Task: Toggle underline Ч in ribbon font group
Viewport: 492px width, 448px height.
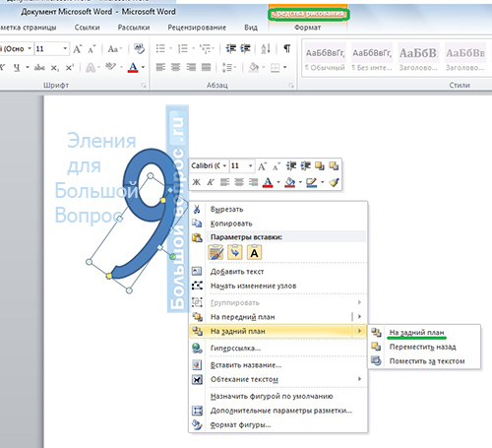Action: pyautogui.click(x=17, y=68)
